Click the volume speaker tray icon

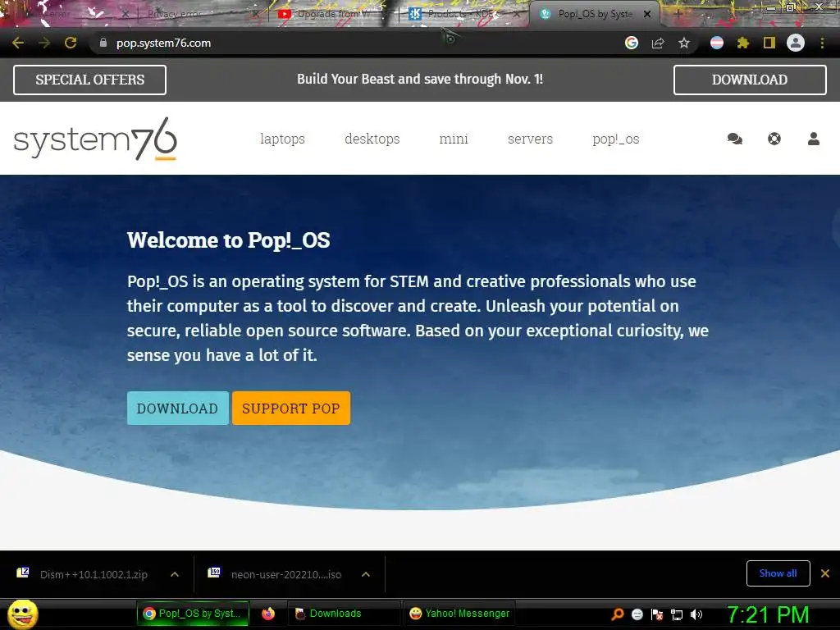[x=696, y=614]
